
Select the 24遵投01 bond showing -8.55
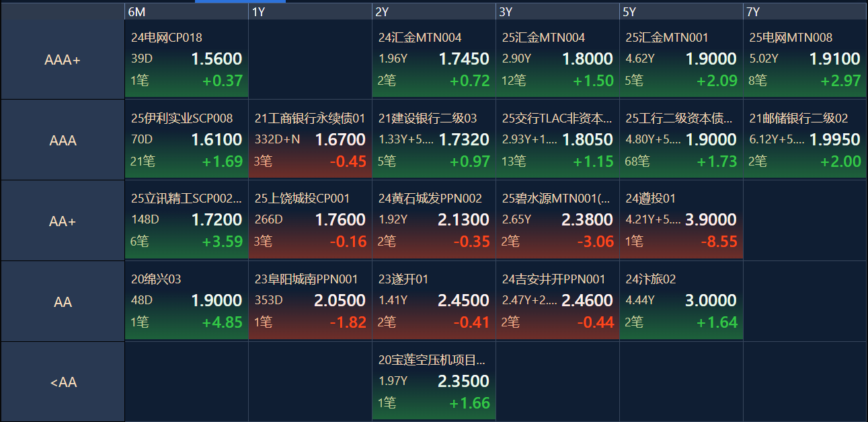[x=681, y=220]
